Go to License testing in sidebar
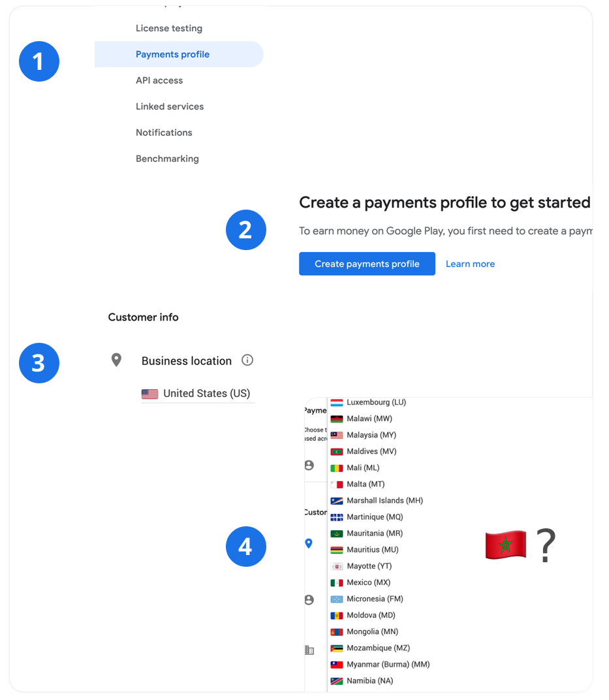The height and width of the screenshot is (700, 609). (169, 29)
